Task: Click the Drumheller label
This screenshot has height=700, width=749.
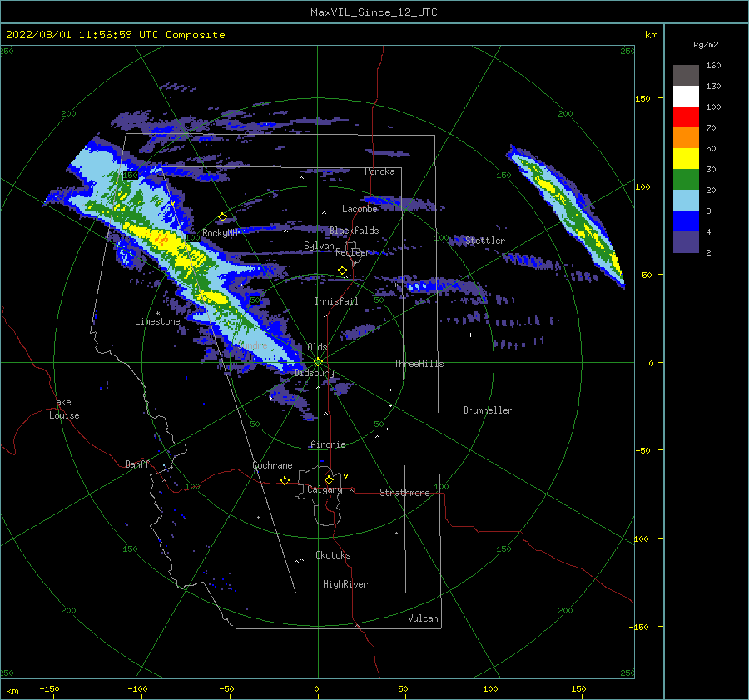Action: point(488,410)
